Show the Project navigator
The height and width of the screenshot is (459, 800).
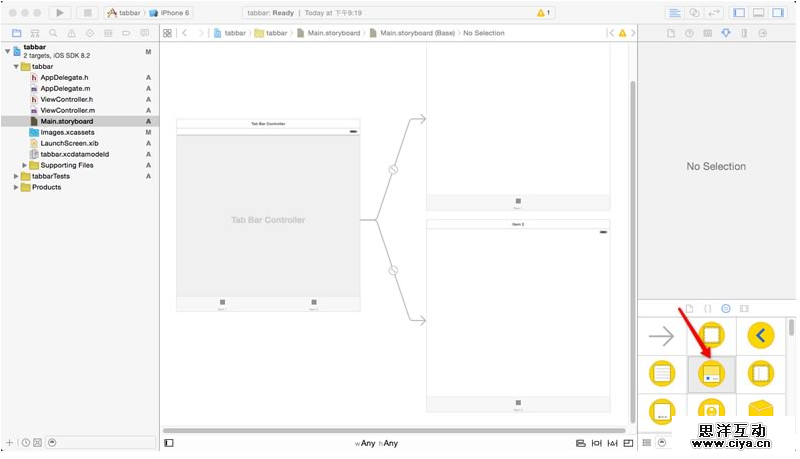pos(17,33)
